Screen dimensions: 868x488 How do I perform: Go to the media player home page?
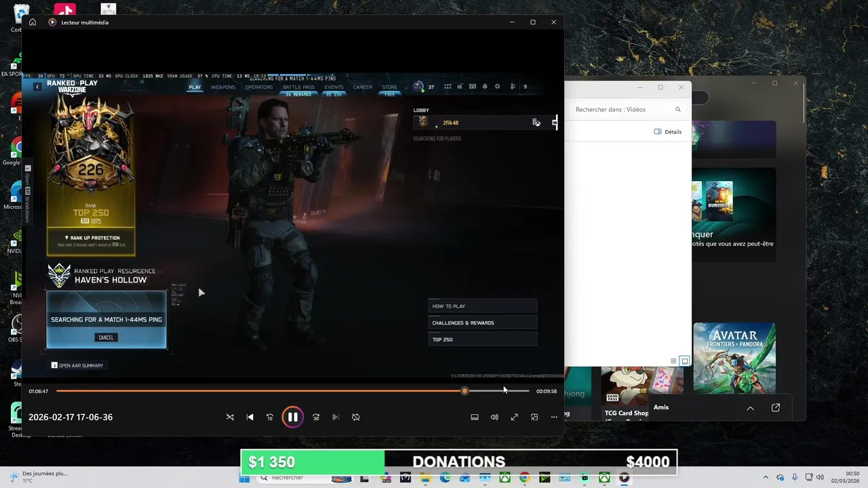click(x=32, y=22)
